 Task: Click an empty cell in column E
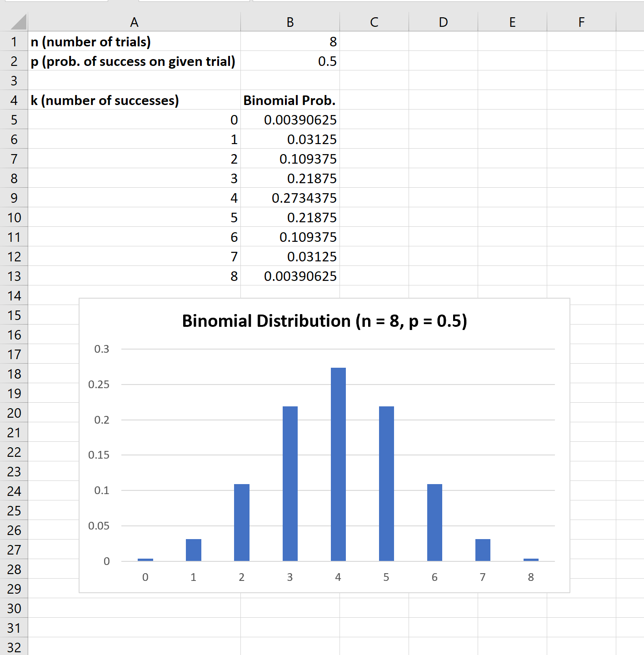tap(512, 120)
